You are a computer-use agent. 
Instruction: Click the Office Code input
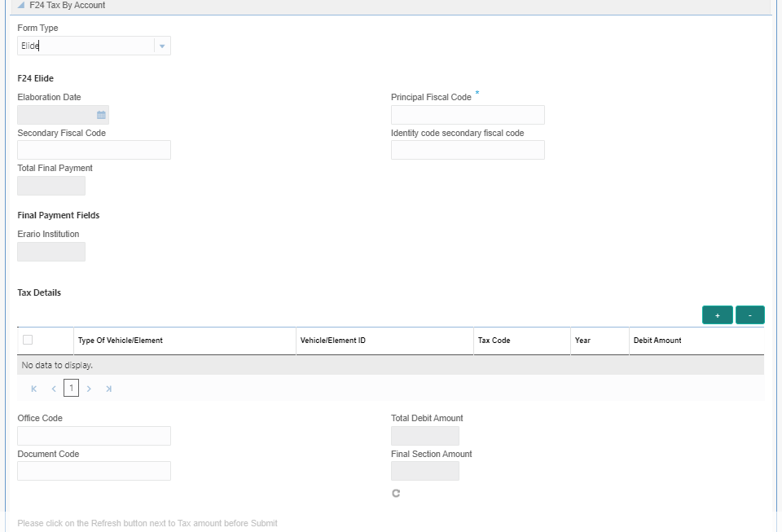pos(94,436)
